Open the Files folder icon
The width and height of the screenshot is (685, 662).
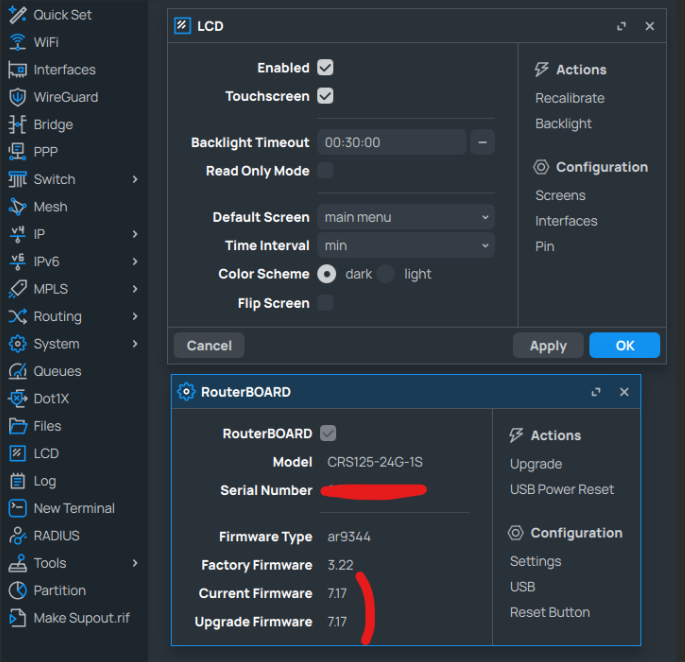17,426
